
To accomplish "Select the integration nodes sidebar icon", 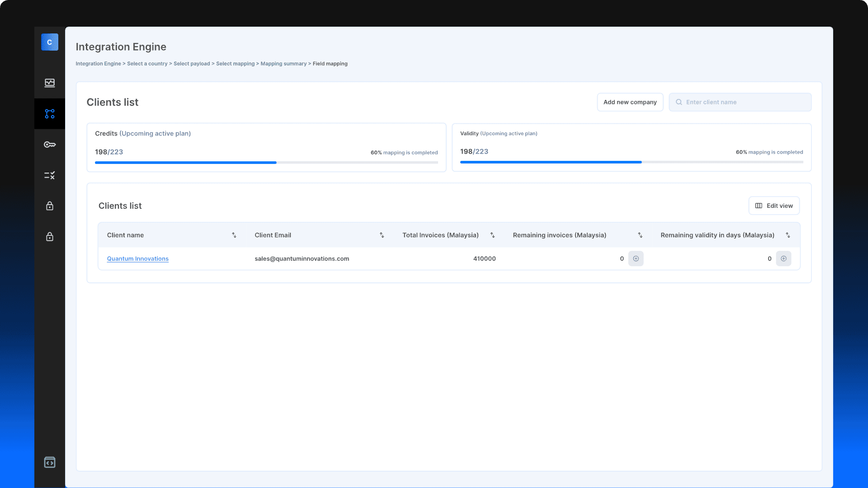I will pos(50,114).
